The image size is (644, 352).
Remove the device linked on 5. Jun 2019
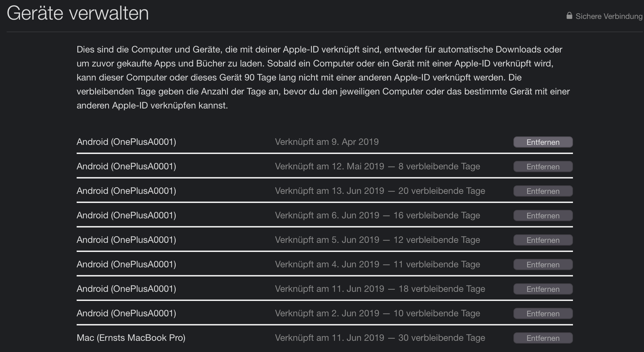tap(543, 240)
